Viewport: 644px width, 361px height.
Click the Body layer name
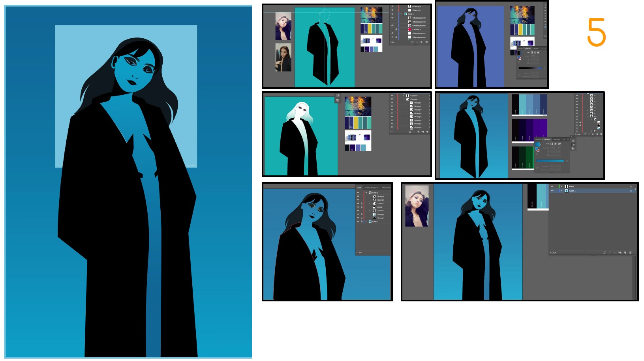pyautogui.click(x=571, y=186)
